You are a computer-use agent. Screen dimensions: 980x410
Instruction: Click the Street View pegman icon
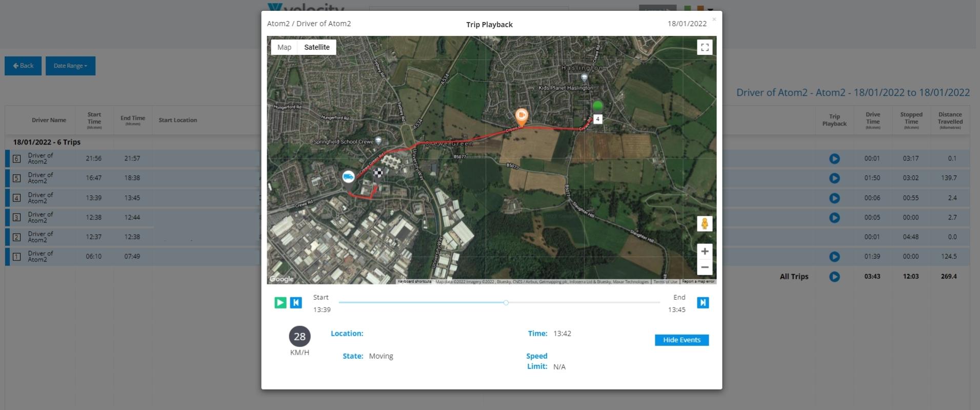705,224
